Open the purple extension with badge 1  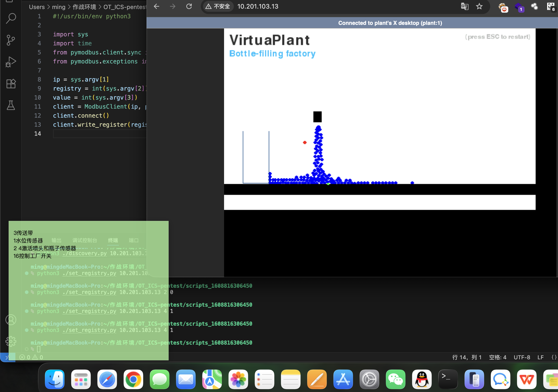click(519, 7)
